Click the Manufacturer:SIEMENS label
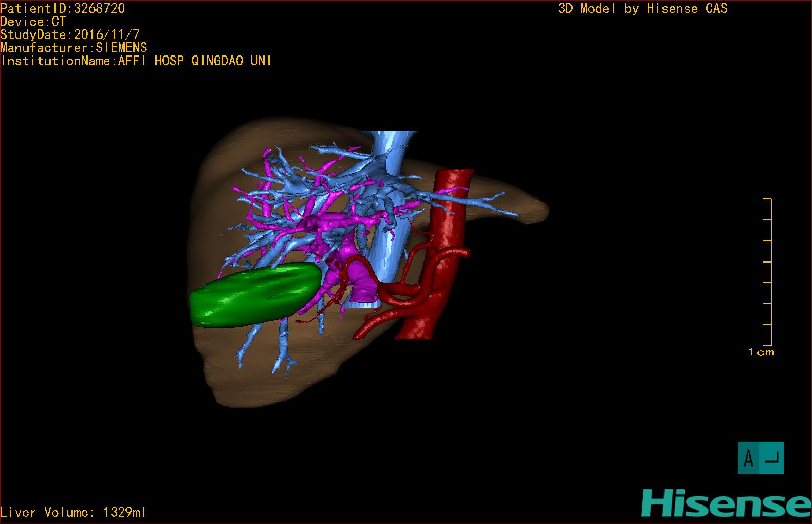Screen dimensions: 812x524 [73, 48]
